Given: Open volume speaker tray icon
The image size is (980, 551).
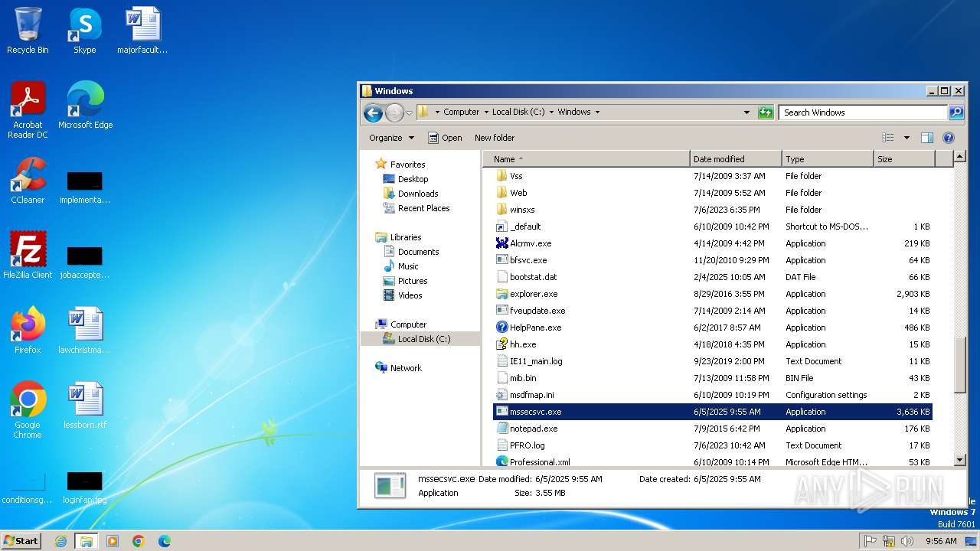Looking at the screenshot, I should coord(908,541).
